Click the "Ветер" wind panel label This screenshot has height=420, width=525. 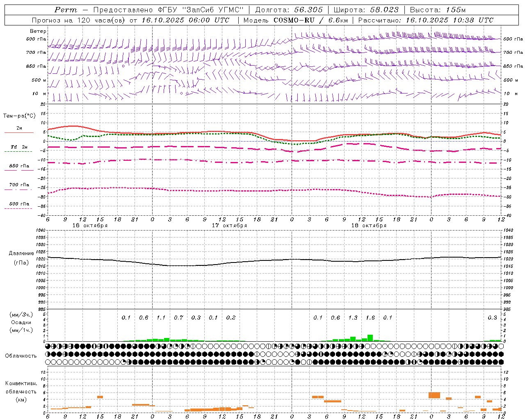click(38, 31)
